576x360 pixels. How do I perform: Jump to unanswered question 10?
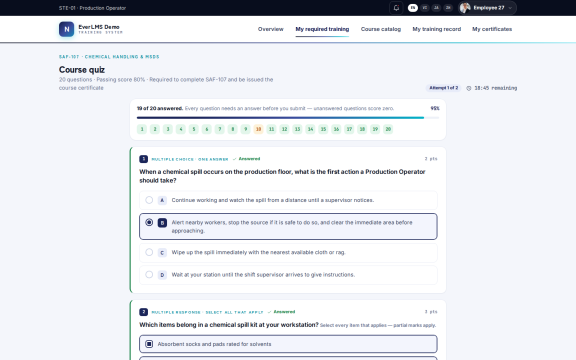(258, 129)
